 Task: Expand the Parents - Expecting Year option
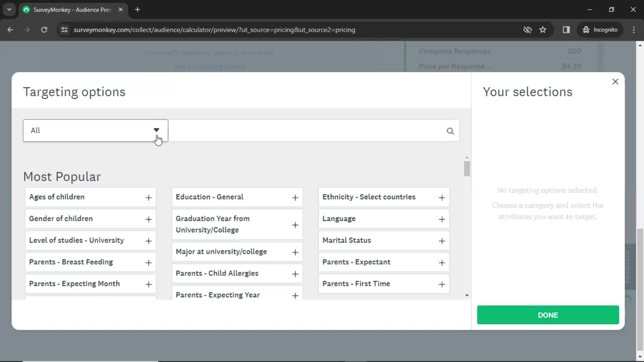pos(296,295)
